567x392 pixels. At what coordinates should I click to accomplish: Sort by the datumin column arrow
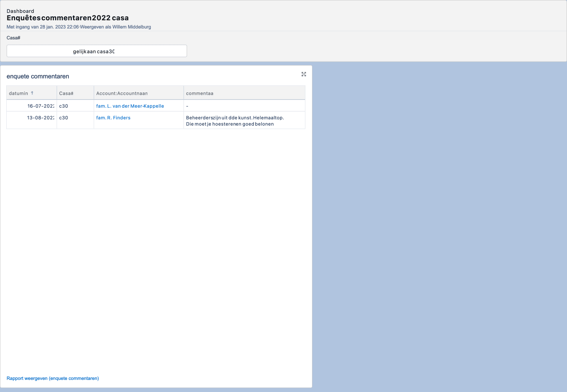point(32,93)
